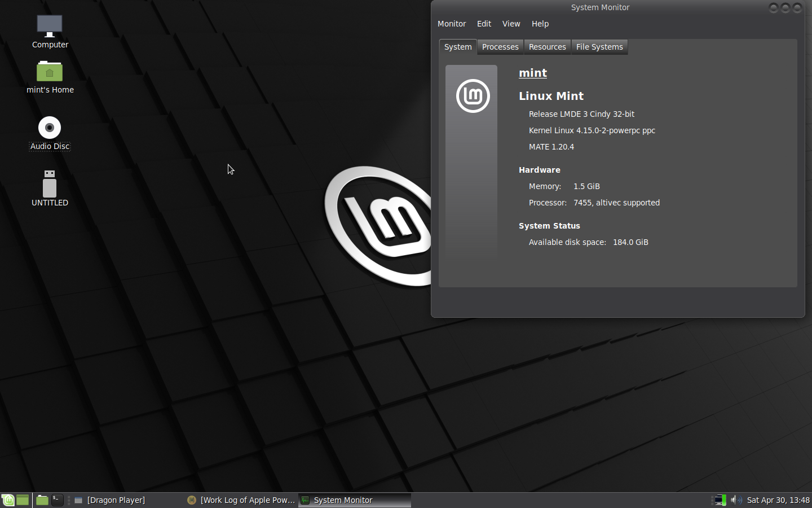The height and width of the screenshot is (508, 812).
Task: Click the 'Memory:' label
Action: pyautogui.click(x=545, y=186)
